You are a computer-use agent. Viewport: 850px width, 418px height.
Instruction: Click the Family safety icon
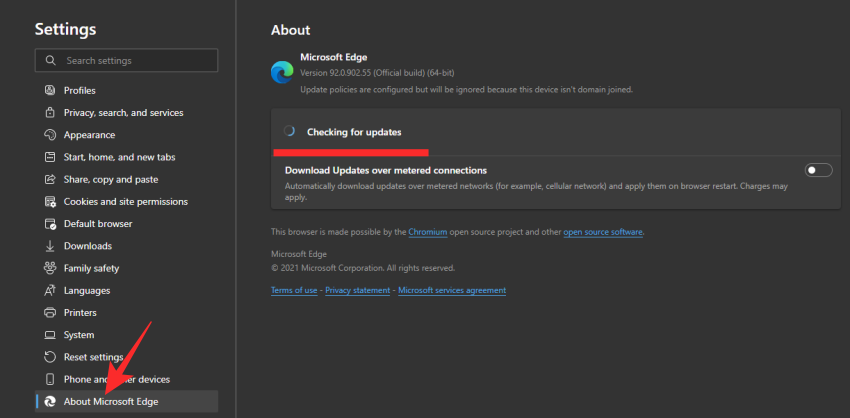pyautogui.click(x=50, y=268)
